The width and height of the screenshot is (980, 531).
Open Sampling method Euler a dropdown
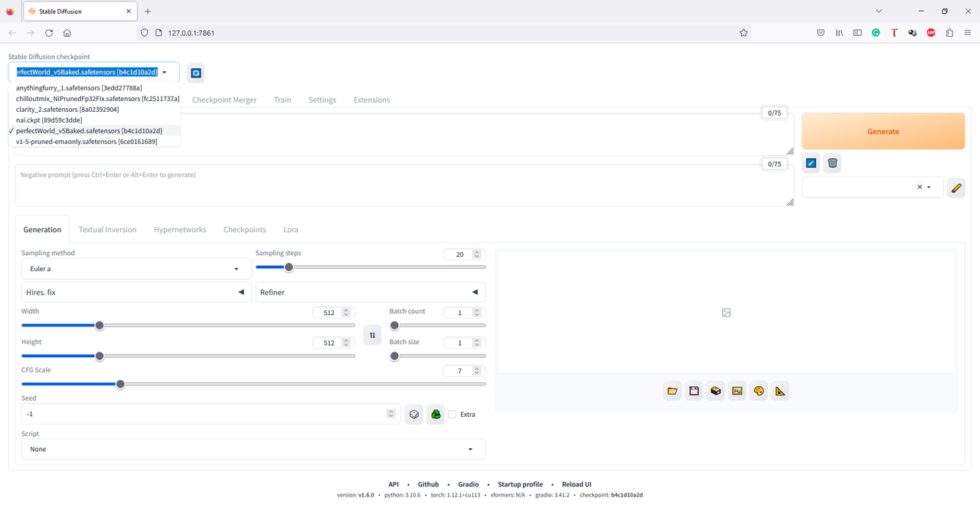point(136,269)
